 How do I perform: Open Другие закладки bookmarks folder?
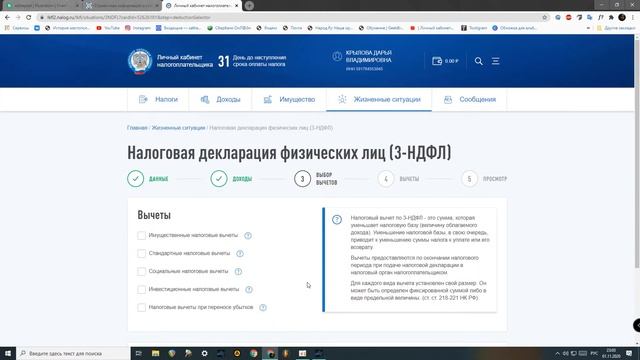point(616,28)
